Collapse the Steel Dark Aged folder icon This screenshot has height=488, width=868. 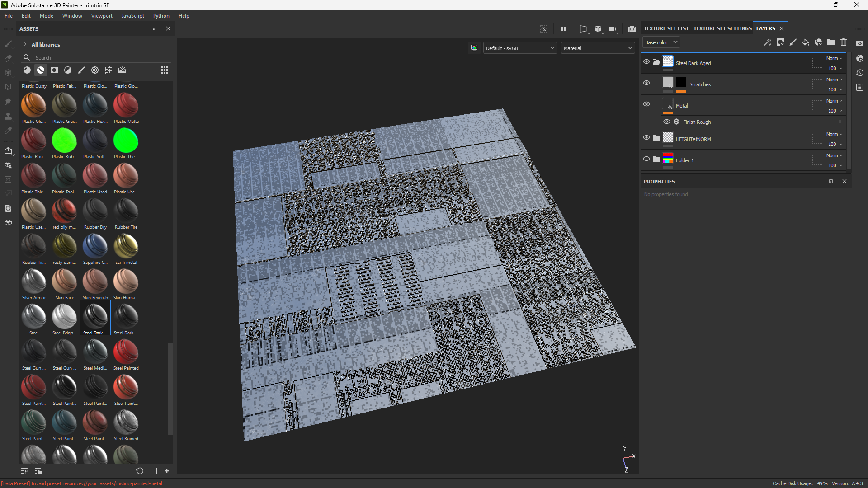[656, 62]
